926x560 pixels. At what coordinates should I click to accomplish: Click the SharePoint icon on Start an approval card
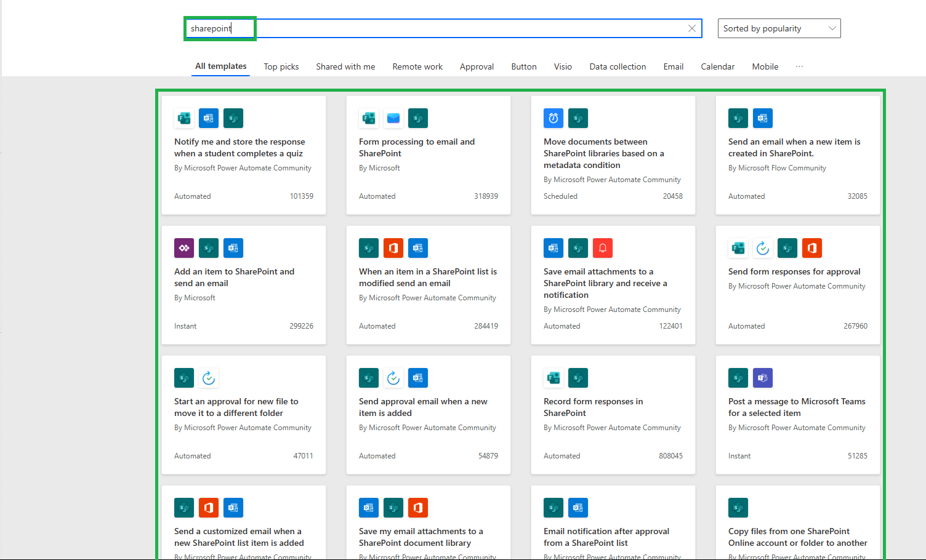[x=184, y=378]
